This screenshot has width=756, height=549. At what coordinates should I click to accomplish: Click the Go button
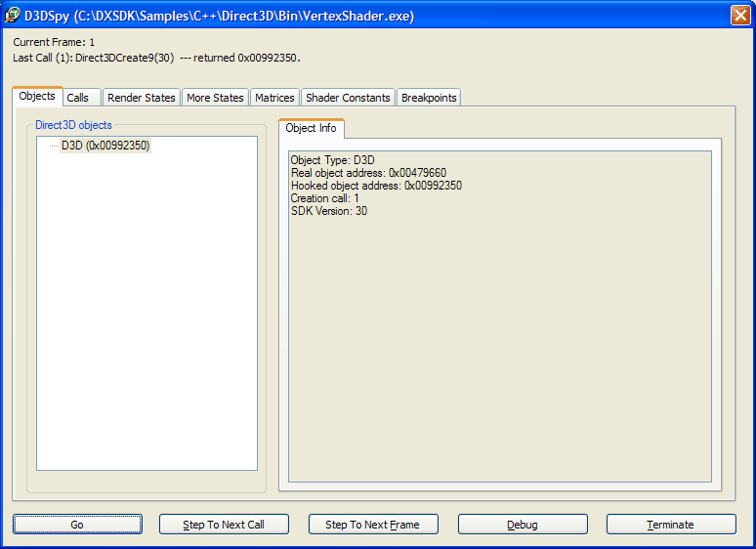coord(77,525)
